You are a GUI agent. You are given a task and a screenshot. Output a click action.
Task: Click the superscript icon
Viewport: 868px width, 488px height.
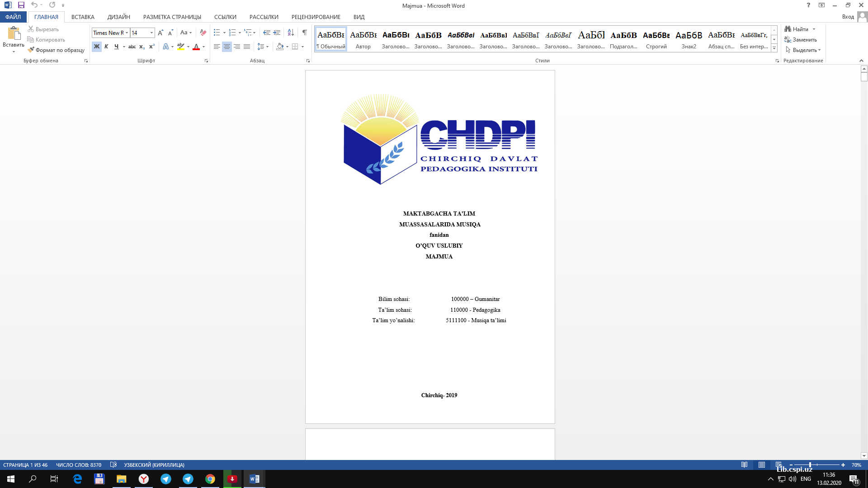pyautogui.click(x=152, y=47)
